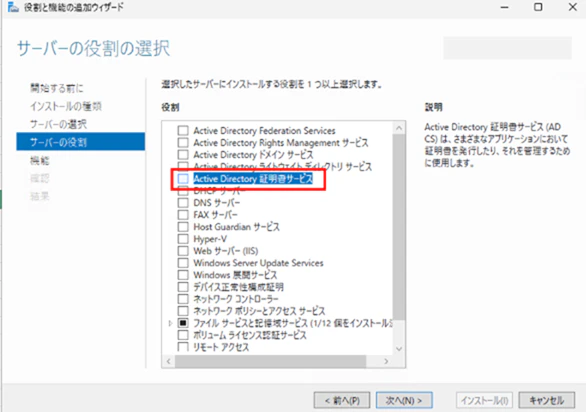Click the horizontal scrollbar right arrow

(x=386, y=361)
